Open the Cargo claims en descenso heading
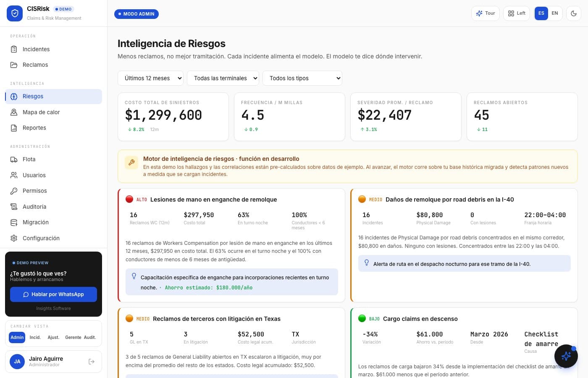 [x=420, y=319]
